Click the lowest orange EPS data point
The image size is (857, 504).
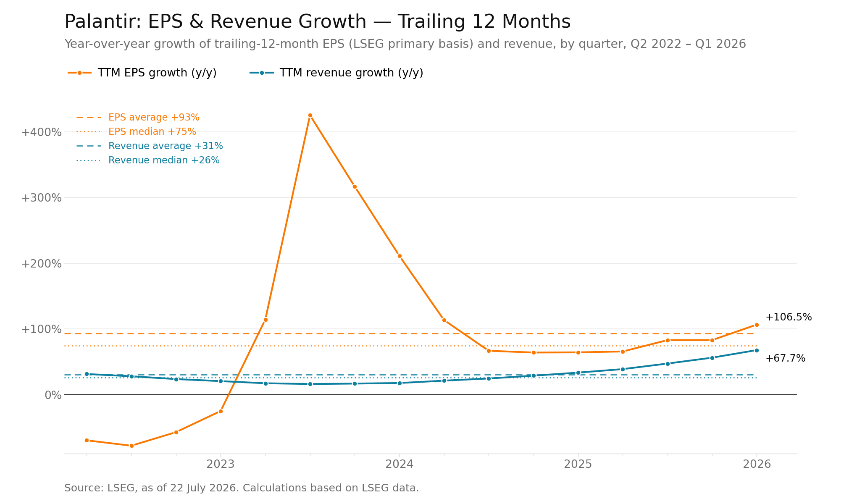point(131,446)
